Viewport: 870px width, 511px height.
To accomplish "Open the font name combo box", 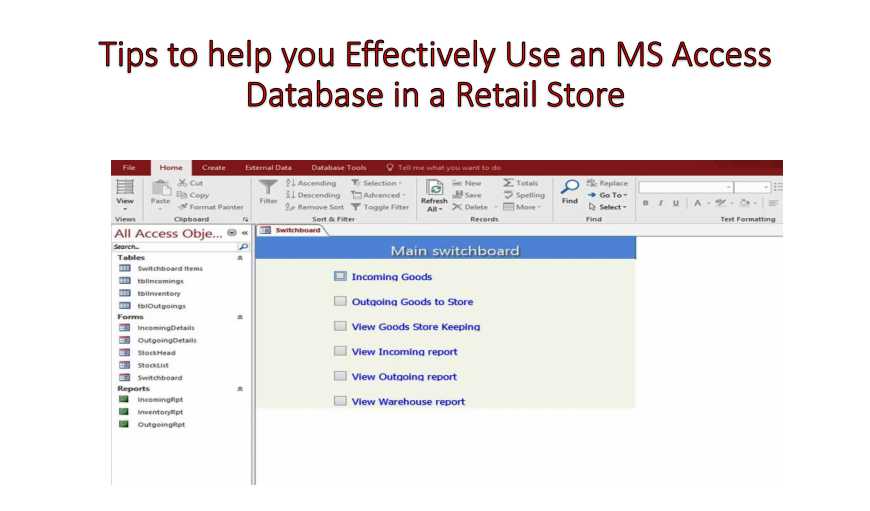I will (x=686, y=187).
